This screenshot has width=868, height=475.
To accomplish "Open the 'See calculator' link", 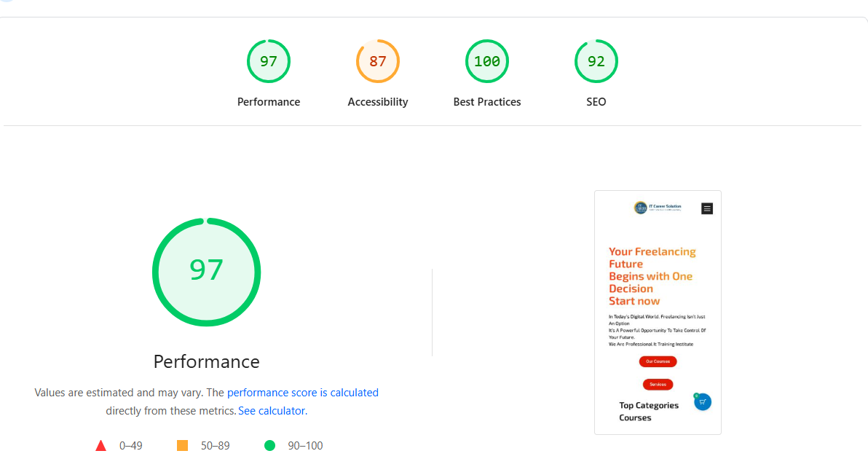I will (x=271, y=410).
